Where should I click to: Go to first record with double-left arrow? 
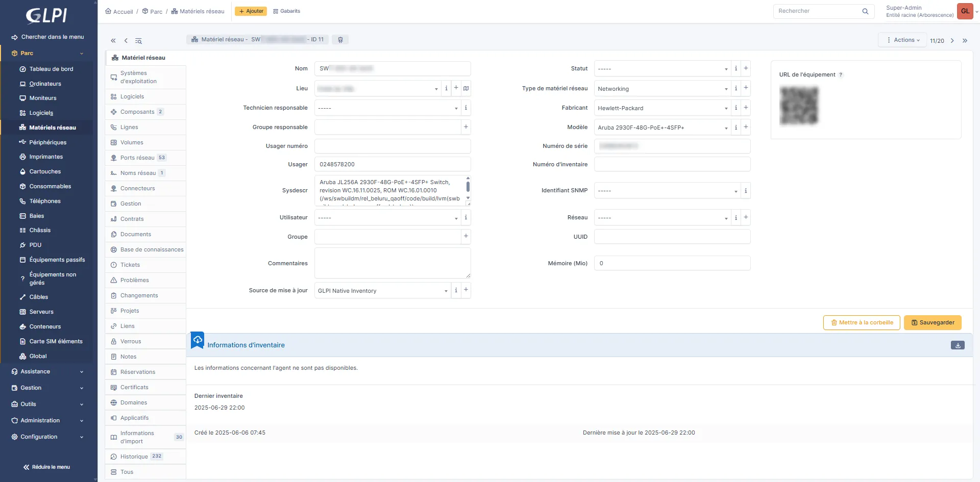113,40
